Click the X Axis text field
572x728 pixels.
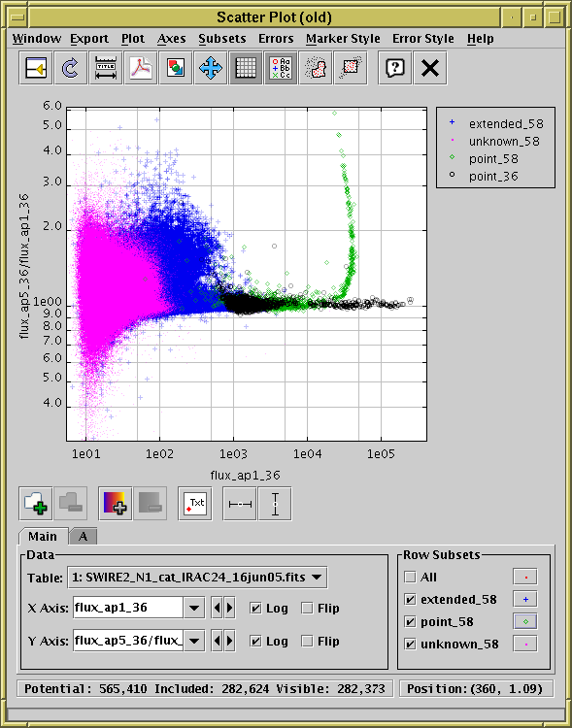(x=128, y=608)
